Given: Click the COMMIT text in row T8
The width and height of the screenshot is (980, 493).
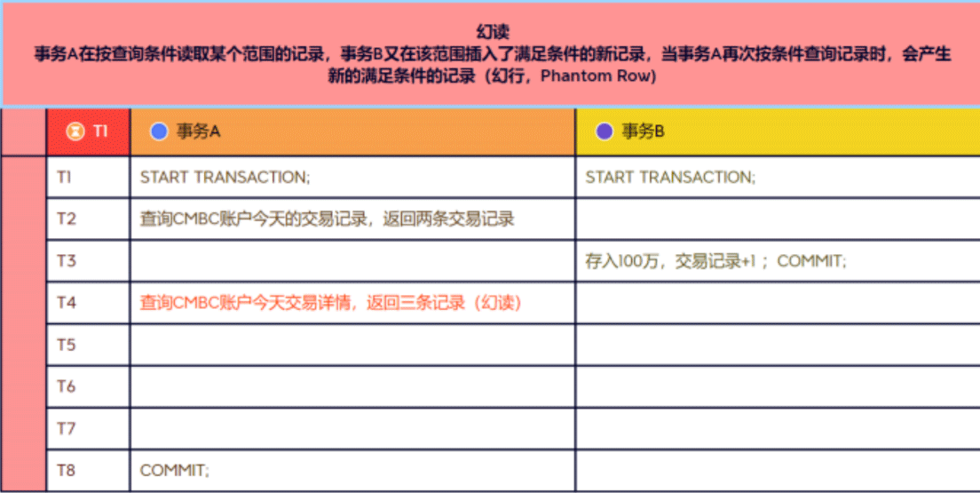Looking at the screenshot, I should pos(175,470).
